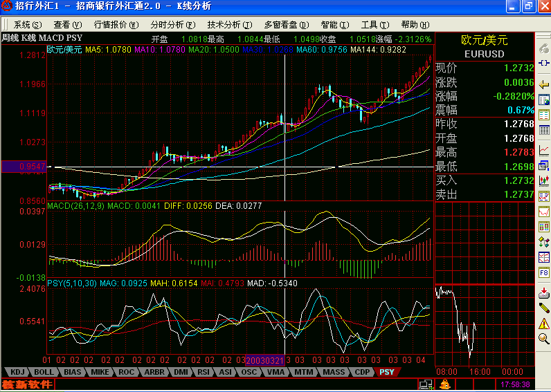Click the four-pane chart icon
The image size is (551, 392).
(543, 257)
